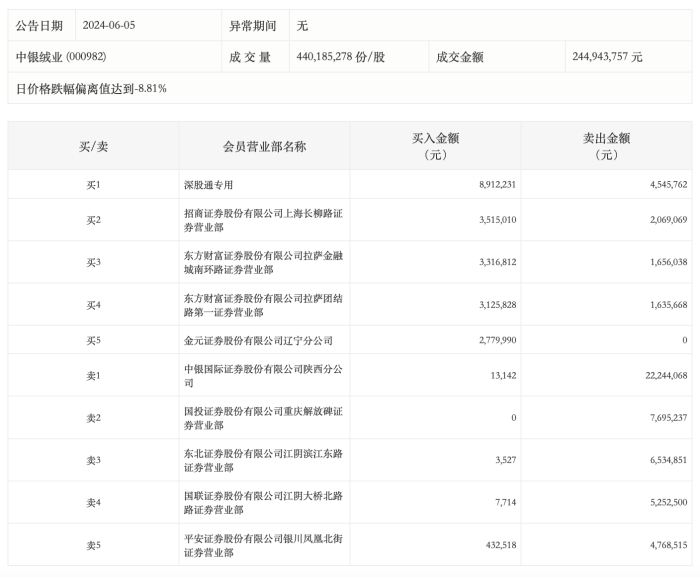
Task: Click 国投证券 重庆解放碑 branch name
Action: [263, 418]
